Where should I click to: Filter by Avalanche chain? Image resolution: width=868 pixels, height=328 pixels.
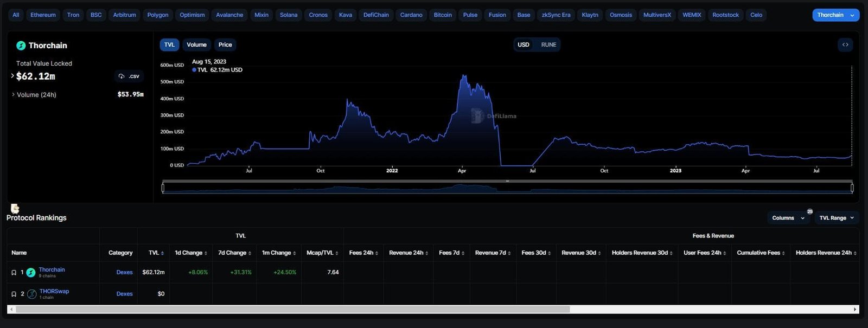[x=229, y=15]
